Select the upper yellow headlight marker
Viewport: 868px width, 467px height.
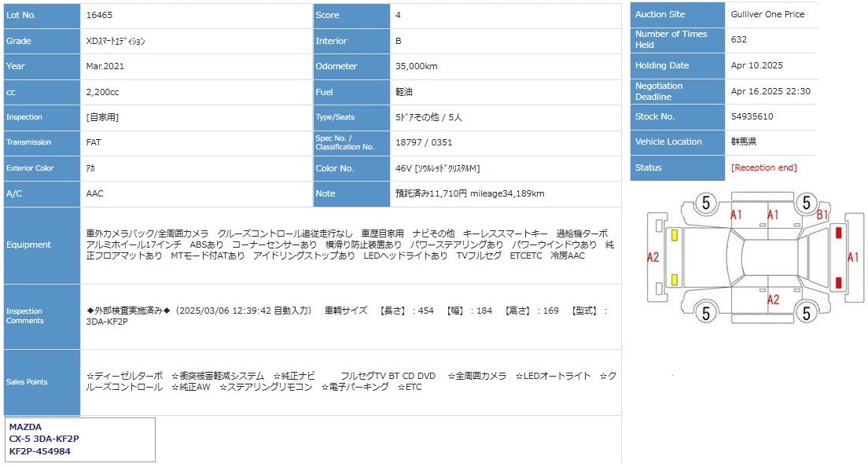click(675, 234)
